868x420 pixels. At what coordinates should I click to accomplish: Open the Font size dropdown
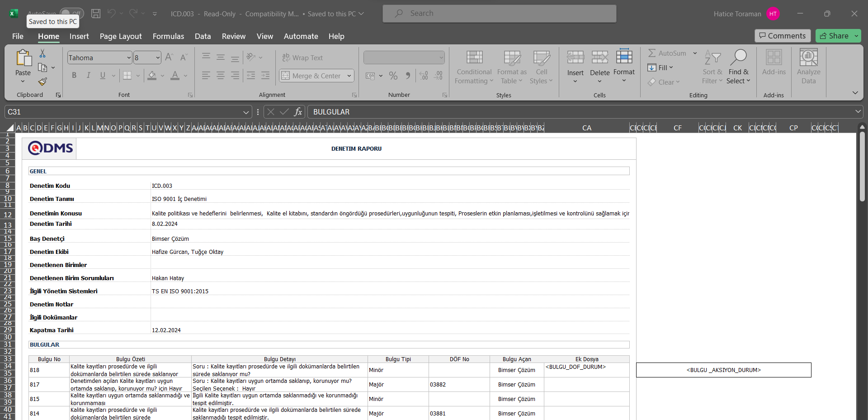tap(158, 57)
